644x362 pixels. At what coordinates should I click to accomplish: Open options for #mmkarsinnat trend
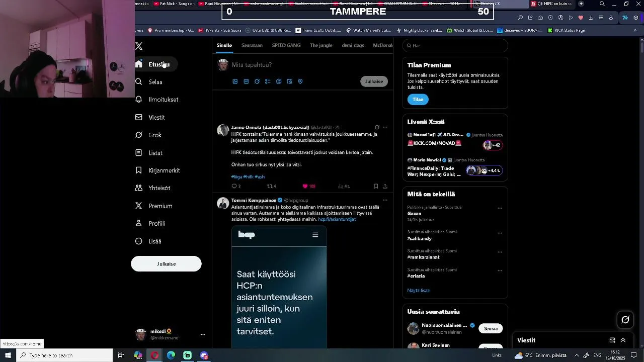pyautogui.click(x=500, y=251)
